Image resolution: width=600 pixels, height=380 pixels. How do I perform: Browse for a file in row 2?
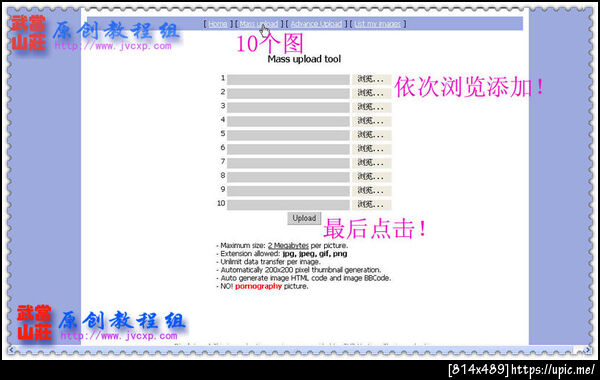pyautogui.click(x=371, y=93)
